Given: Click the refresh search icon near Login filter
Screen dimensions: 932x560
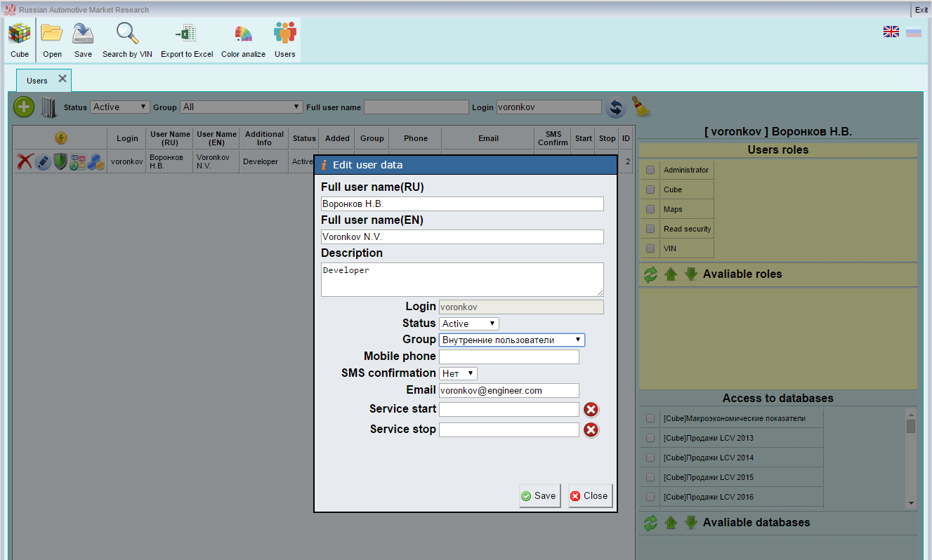Looking at the screenshot, I should (616, 107).
